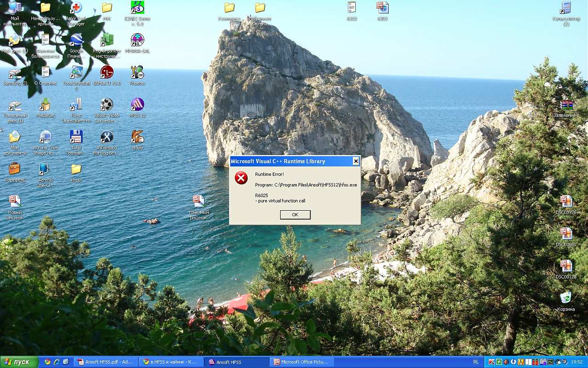Viewport: 588px width, 368px height.
Task: Select the Портфель briefcase icon
Action: 15,172
